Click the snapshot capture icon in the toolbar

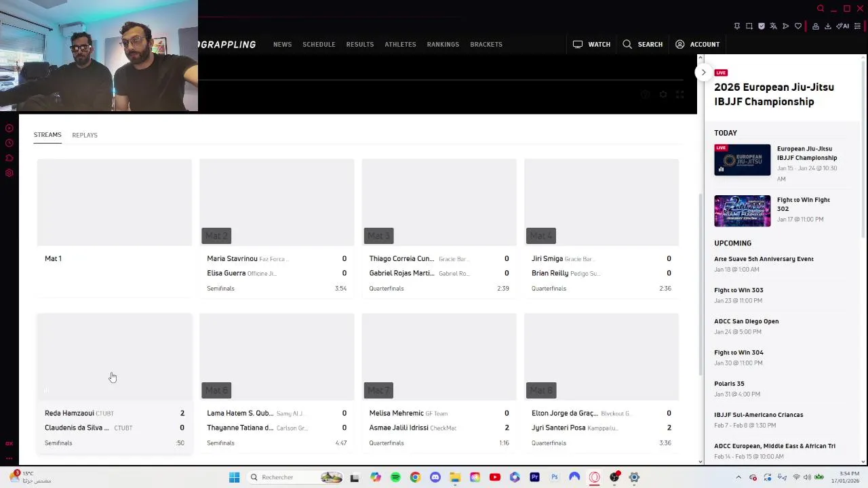coord(749,26)
